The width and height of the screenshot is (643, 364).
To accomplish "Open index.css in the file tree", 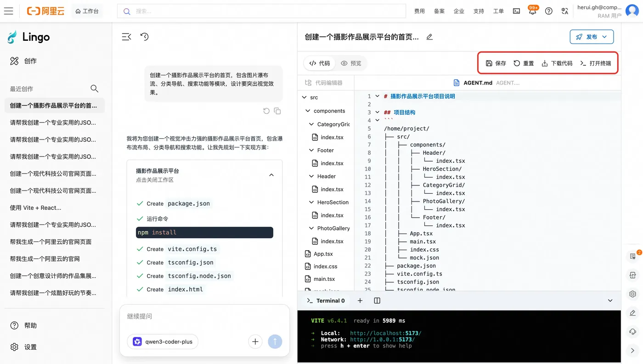I will coord(321,266).
